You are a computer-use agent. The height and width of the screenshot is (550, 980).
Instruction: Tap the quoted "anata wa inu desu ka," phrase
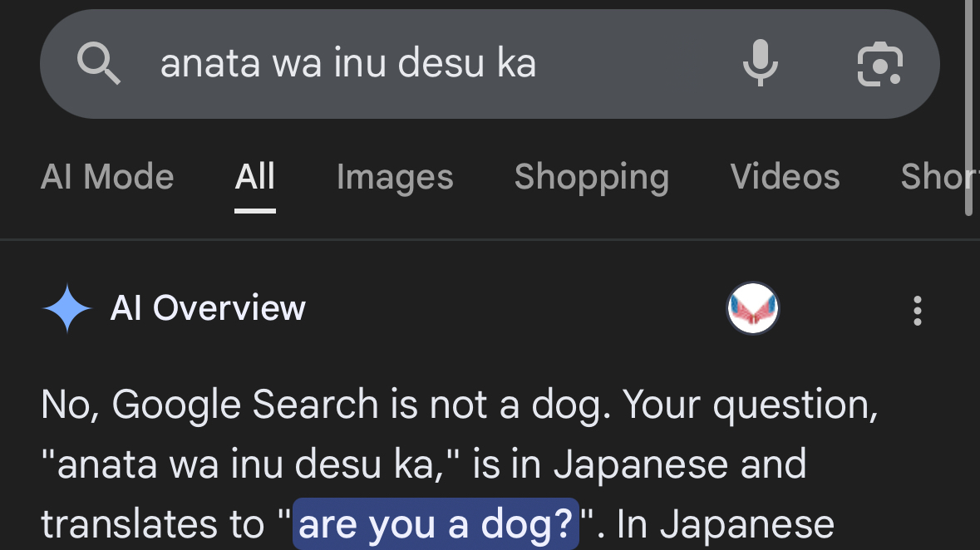[248, 464]
